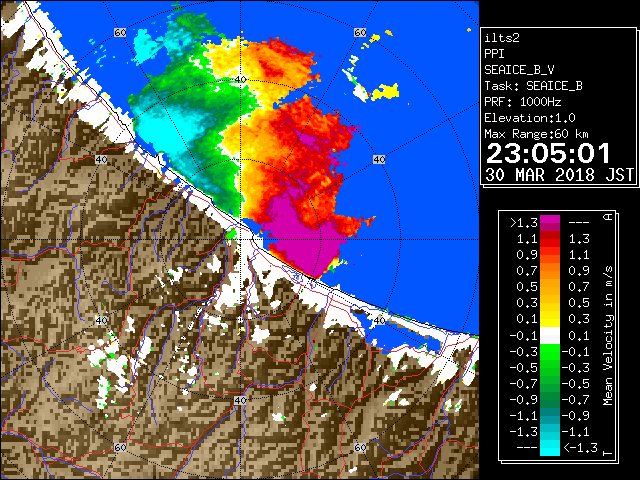This screenshot has height=480, width=640.
Task: Click the cyan swatch at the legend bottom
Action: (x=550, y=448)
